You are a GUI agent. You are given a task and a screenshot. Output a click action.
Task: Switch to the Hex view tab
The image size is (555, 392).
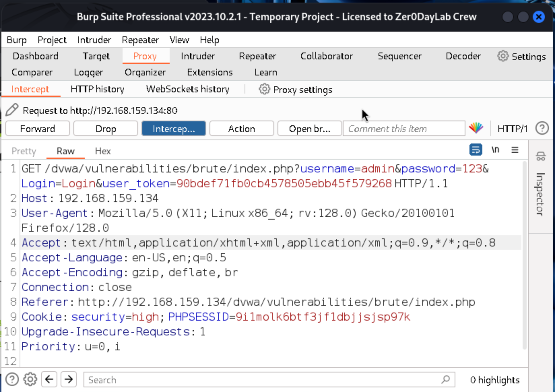click(x=103, y=151)
